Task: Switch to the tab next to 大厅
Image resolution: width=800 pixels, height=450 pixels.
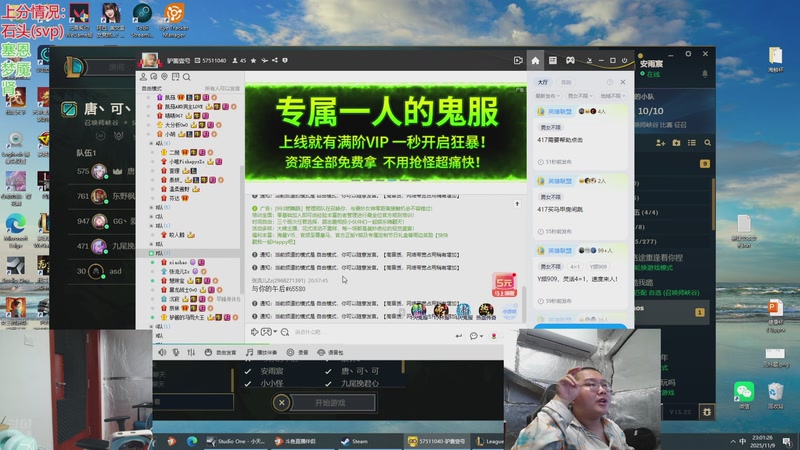Action: [566, 82]
